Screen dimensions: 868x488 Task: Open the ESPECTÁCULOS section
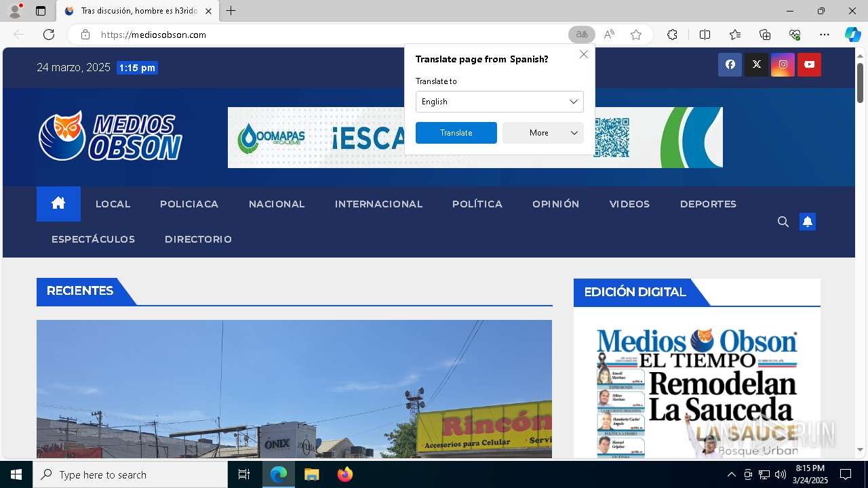click(x=93, y=239)
